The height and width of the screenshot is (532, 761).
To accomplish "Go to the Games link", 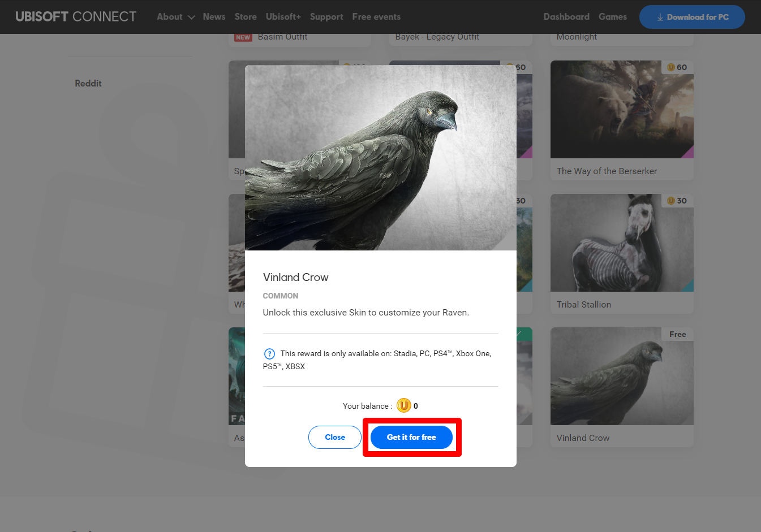I will point(613,17).
